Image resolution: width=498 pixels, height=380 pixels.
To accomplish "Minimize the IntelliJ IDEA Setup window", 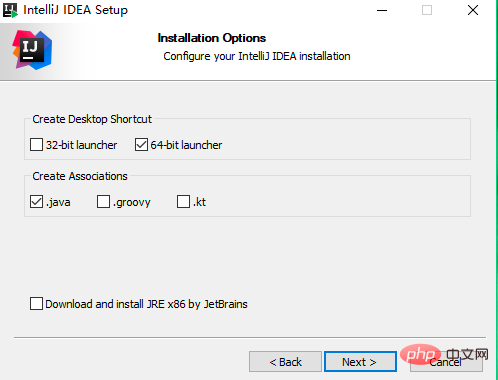I will pos(382,10).
